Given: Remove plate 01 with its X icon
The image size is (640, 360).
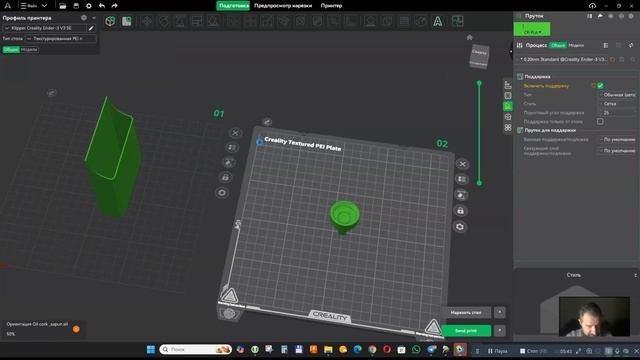Looking at the screenshot, I should pyautogui.click(x=235, y=133).
